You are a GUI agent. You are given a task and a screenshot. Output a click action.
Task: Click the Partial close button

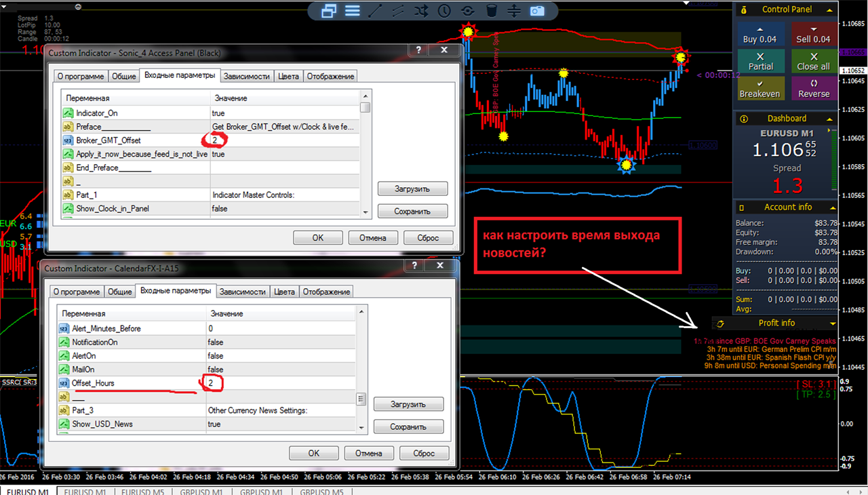click(759, 61)
